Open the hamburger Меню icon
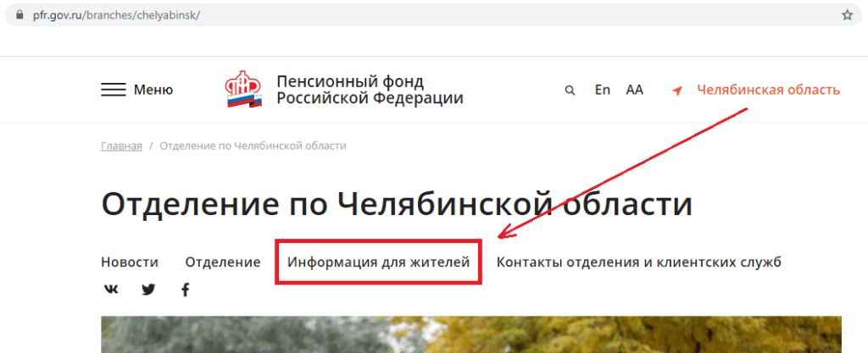 (x=114, y=90)
